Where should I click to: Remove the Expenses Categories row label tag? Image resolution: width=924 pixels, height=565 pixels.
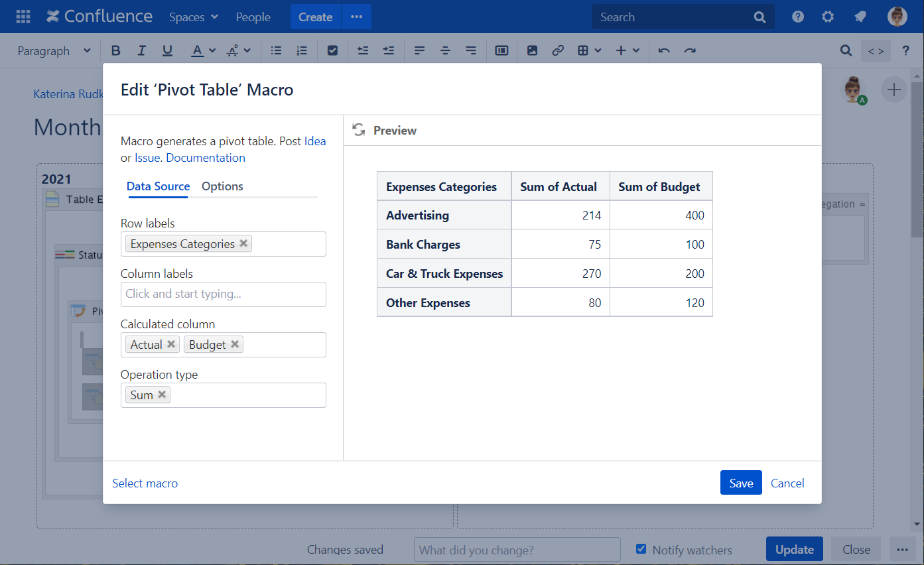tap(243, 243)
